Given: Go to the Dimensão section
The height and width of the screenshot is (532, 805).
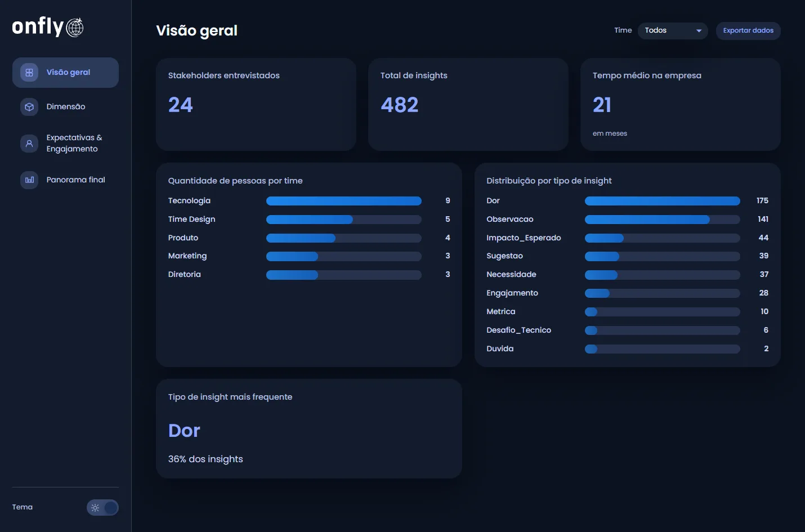Looking at the screenshot, I should [65, 107].
